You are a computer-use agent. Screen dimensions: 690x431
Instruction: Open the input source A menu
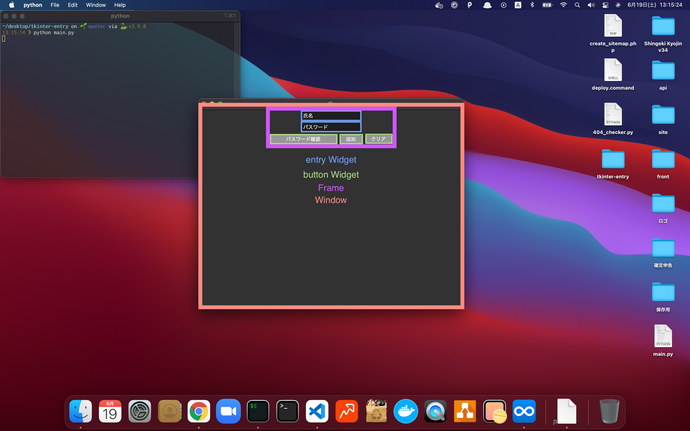tap(518, 5)
